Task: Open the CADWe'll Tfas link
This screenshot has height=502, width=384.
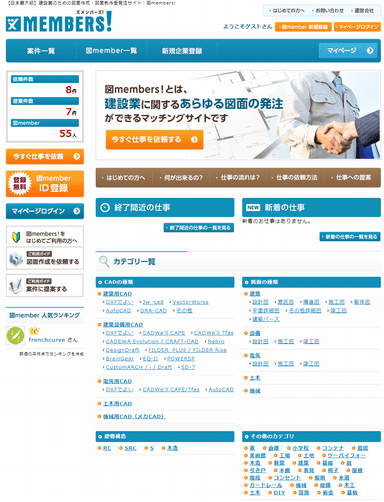Action: click(x=214, y=333)
